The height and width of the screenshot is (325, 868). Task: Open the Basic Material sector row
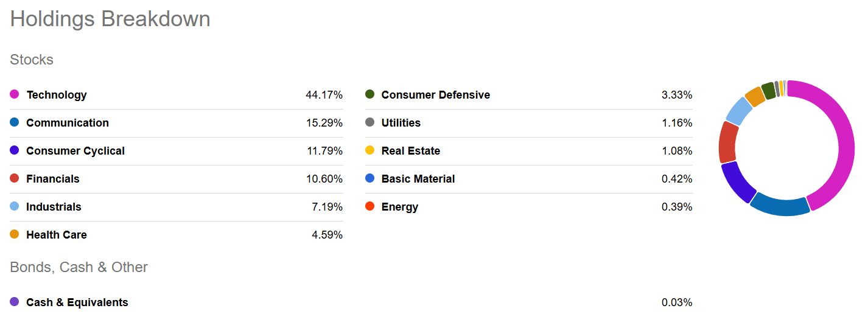coord(528,179)
